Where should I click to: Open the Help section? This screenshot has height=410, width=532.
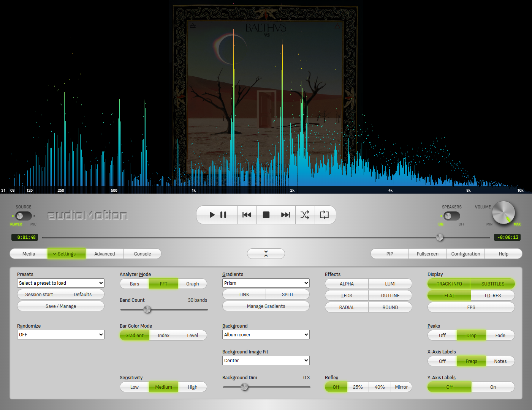click(503, 254)
